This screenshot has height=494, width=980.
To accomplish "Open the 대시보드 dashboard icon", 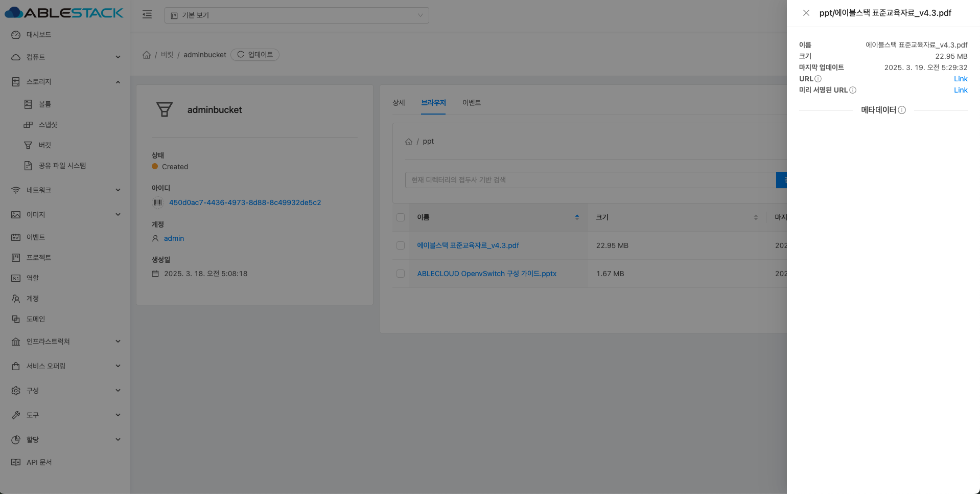I will [x=16, y=35].
